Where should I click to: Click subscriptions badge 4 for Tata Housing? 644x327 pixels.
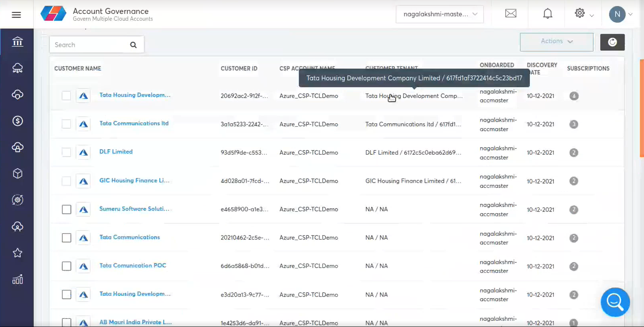coord(574,96)
